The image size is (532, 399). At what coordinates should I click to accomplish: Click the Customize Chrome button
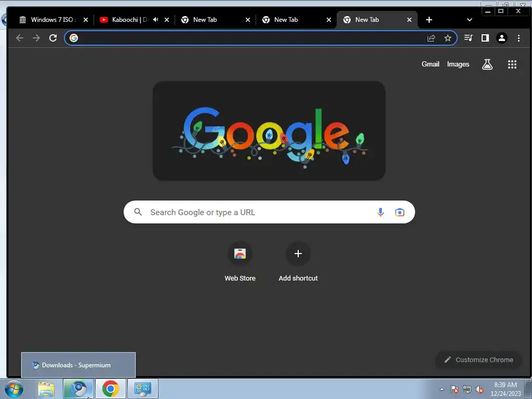tap(478, 360)
